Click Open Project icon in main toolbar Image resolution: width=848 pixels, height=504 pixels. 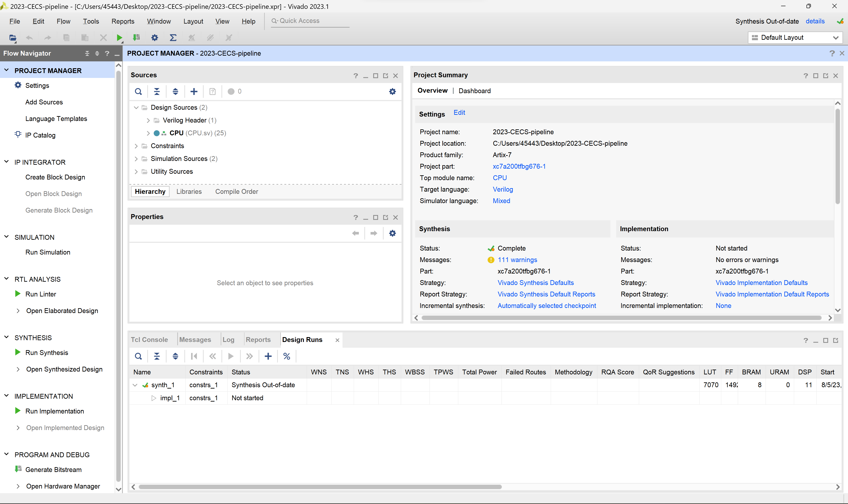click(13, 38)
